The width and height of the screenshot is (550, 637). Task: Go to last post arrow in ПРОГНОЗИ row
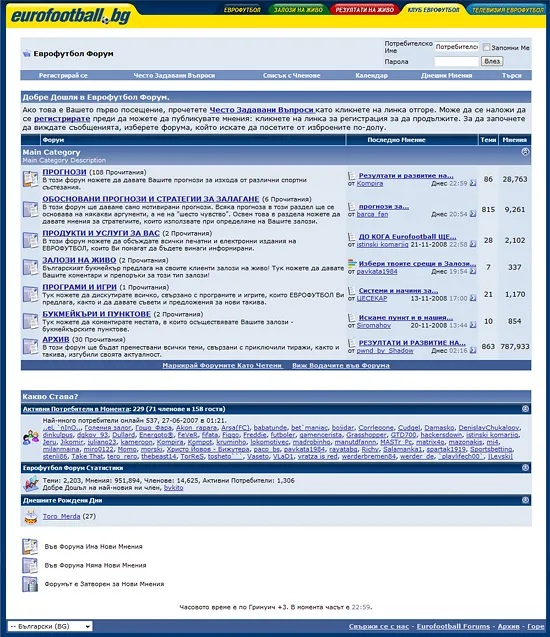(x=473, y=183)
